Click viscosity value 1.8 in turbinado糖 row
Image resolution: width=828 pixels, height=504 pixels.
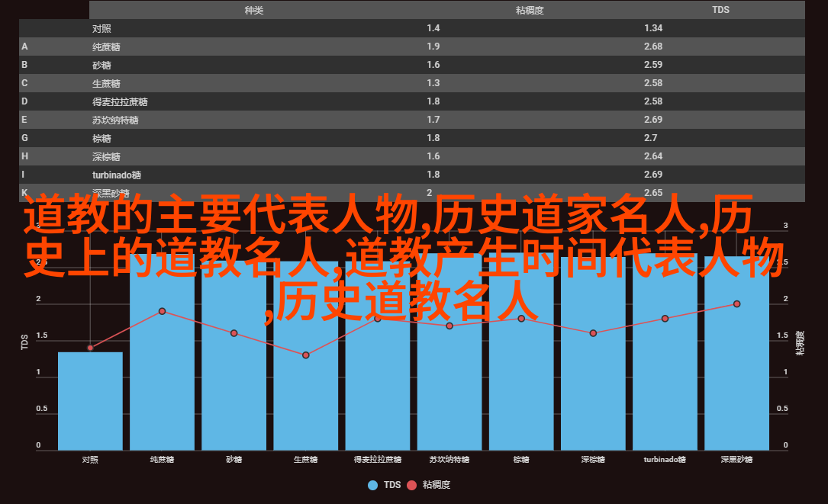click(433, 175)
